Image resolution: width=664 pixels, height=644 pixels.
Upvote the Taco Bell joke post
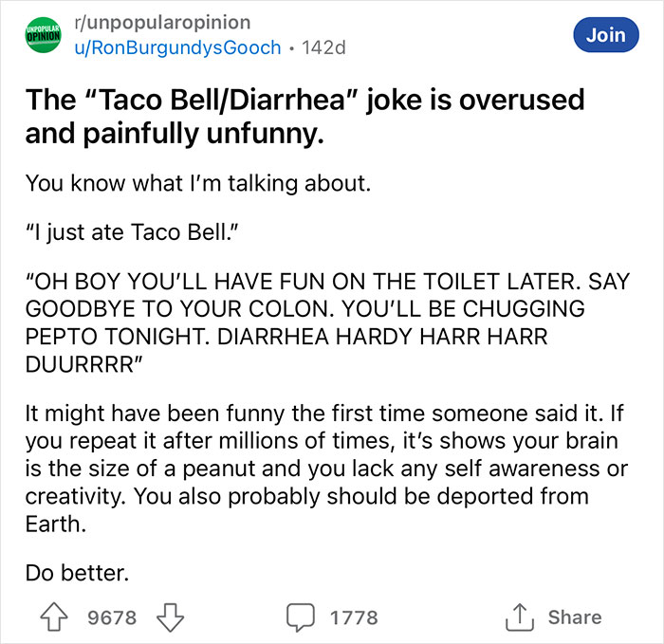pyautogui.click(x=60, y=617)
